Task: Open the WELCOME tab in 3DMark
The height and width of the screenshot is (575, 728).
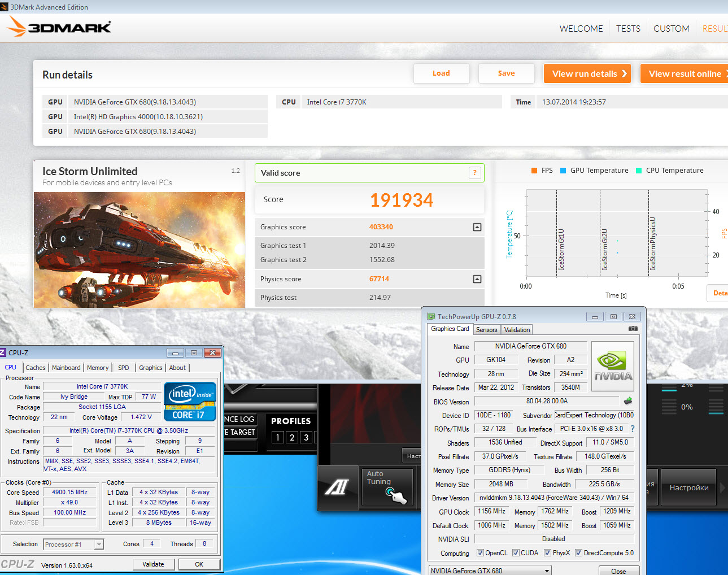Action: coord(581,28)
